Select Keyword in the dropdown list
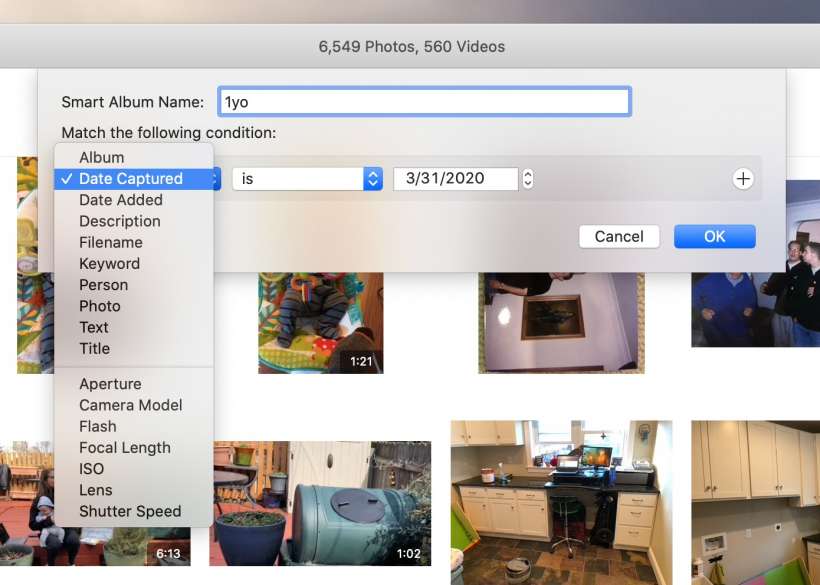This screenshot has height=585, width=820. (110, 264)
